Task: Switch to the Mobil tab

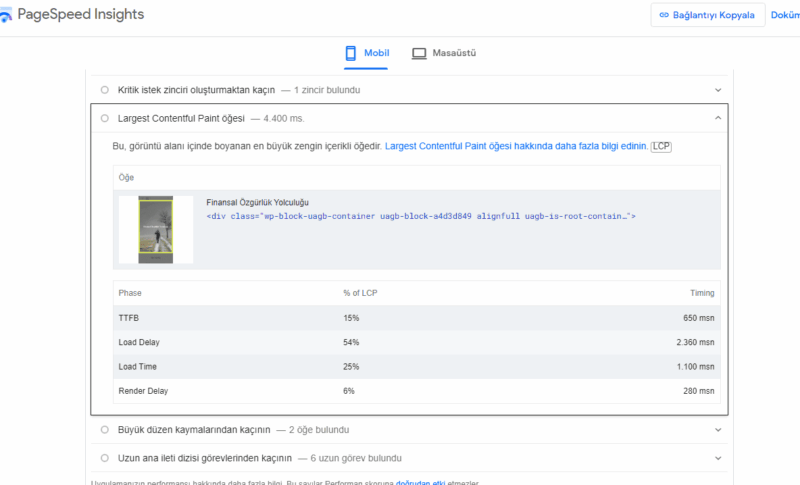Action: (366, 53)
